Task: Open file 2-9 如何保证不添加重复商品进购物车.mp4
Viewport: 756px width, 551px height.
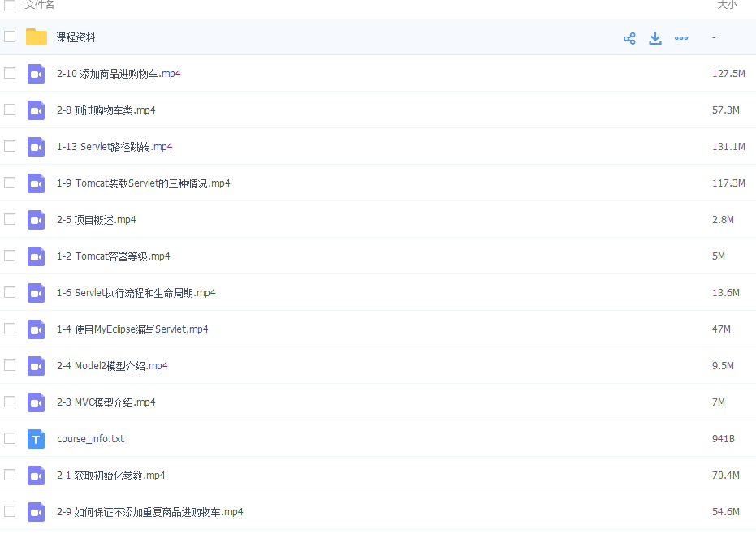Action: pos(150,512)
